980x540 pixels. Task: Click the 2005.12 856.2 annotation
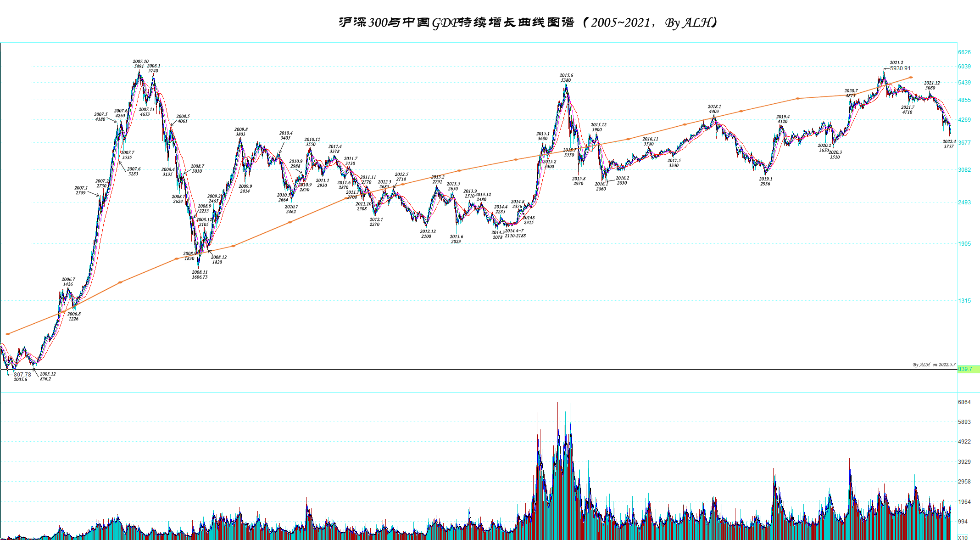pyautogui.click(x=47, y=376)
